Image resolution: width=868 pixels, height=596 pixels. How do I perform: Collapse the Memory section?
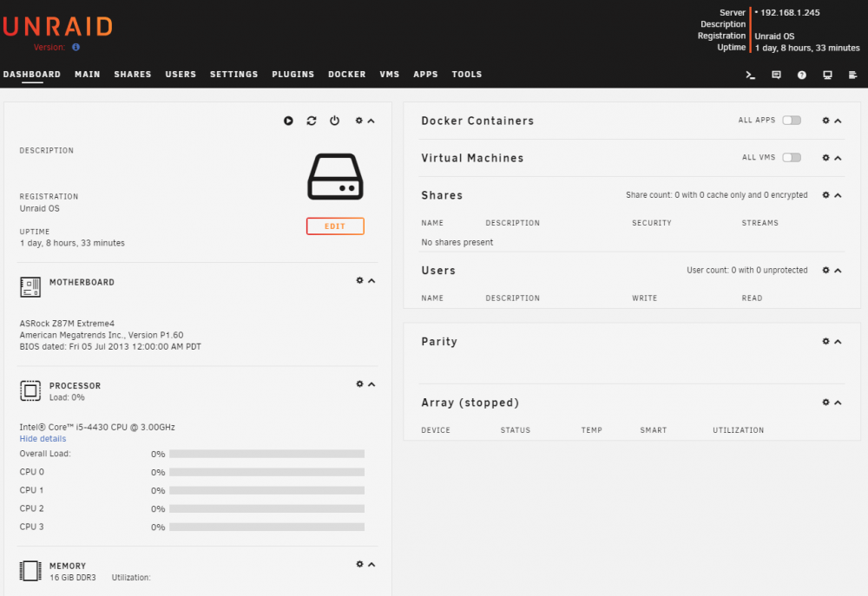(372, 564)
